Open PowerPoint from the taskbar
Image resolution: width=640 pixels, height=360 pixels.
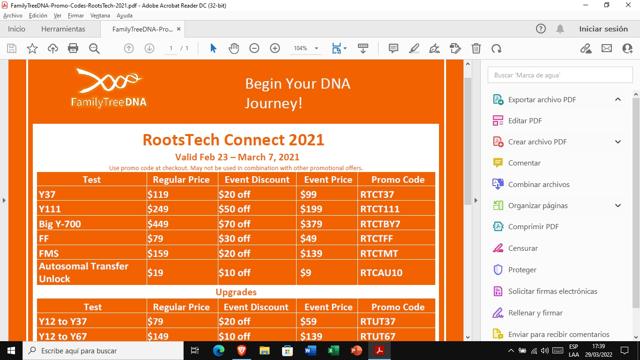[x=356, y=351]
